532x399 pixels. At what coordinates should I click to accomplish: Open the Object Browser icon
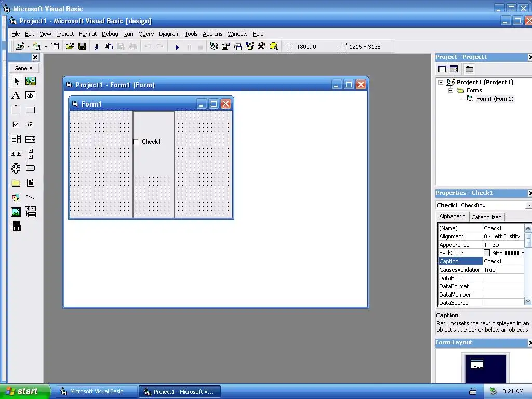250,46
